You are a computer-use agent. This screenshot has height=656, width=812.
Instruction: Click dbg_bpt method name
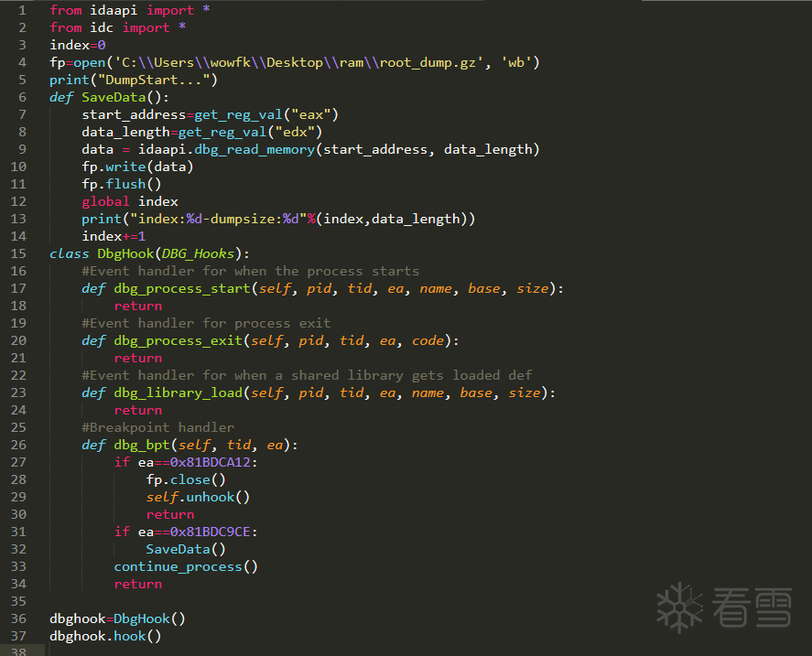[x=142, y=445]
